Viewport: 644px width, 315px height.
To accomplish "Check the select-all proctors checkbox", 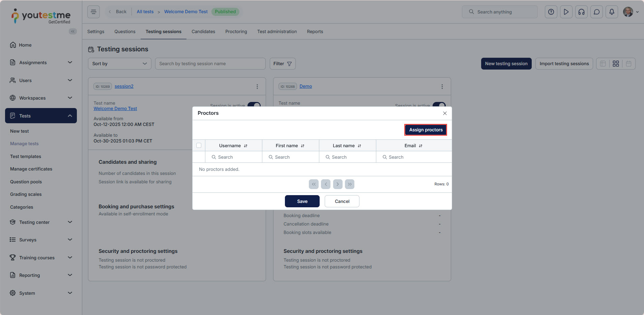I will click(199, 146).
